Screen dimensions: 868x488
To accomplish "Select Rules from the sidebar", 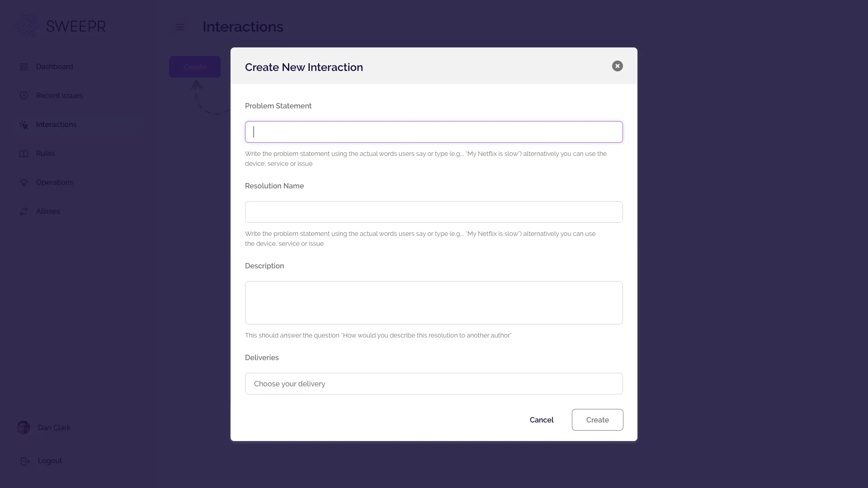I will 45,154.
